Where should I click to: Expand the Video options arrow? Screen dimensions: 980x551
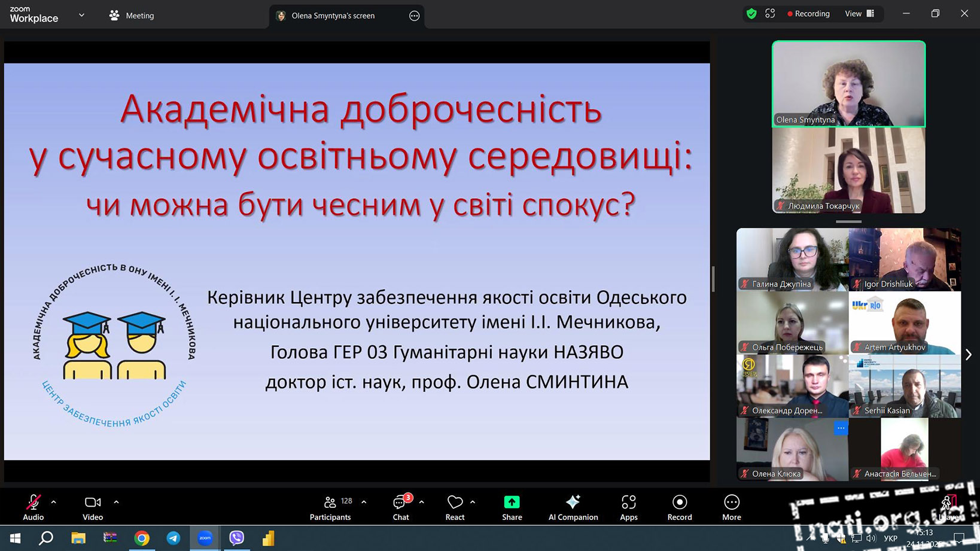(x=116, y=502)
